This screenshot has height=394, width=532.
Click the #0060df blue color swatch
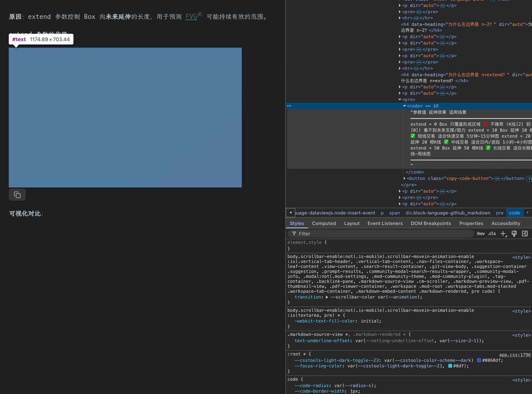(479, 360)
